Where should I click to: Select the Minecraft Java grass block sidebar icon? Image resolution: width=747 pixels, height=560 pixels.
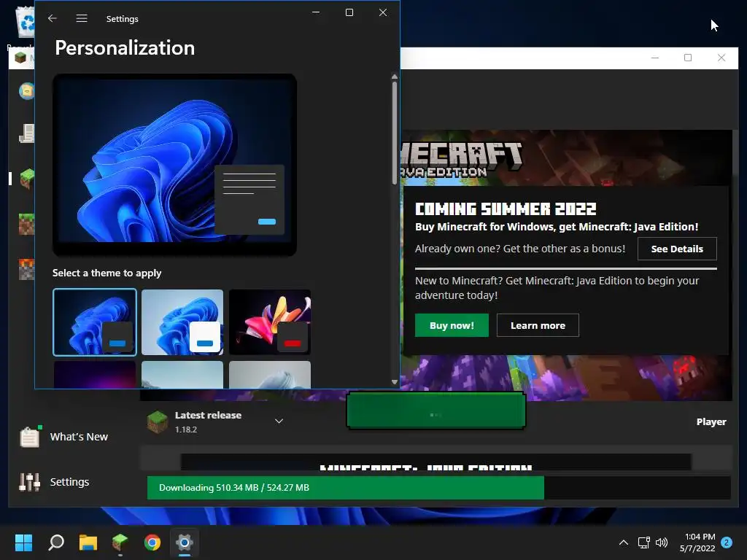click(x=27, y=179)
